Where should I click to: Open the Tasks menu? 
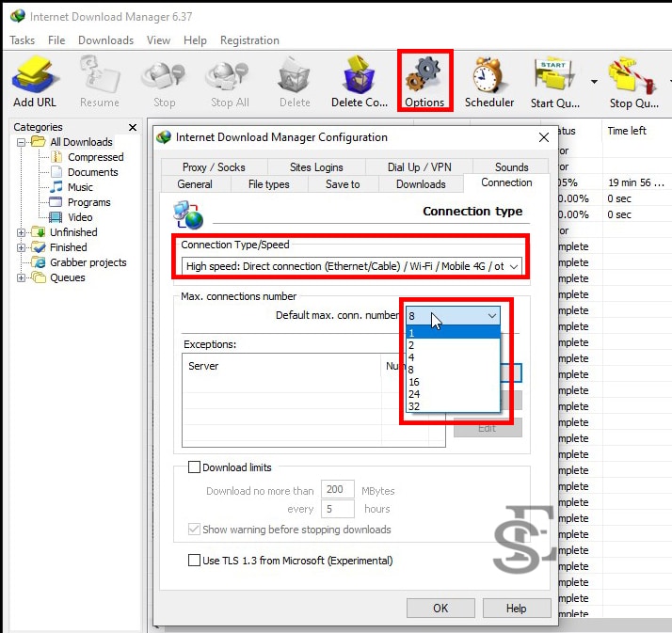[x=23, y=40]
